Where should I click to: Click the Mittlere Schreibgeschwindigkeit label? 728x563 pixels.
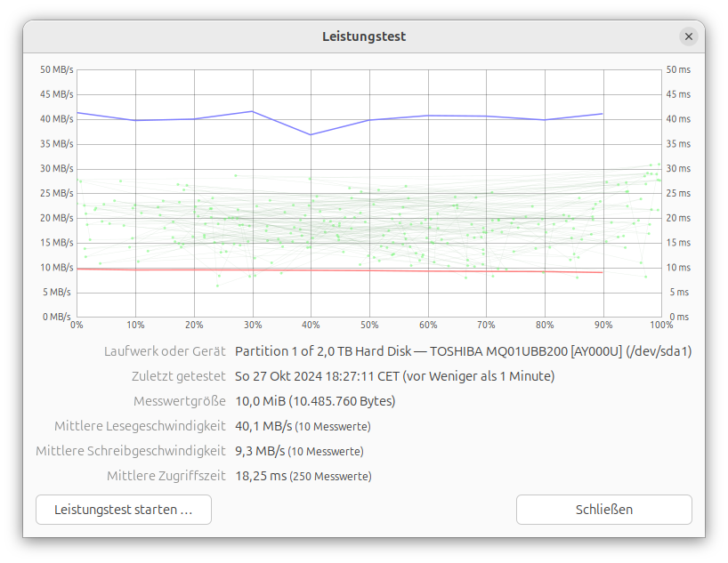click(x=131, y=451)
